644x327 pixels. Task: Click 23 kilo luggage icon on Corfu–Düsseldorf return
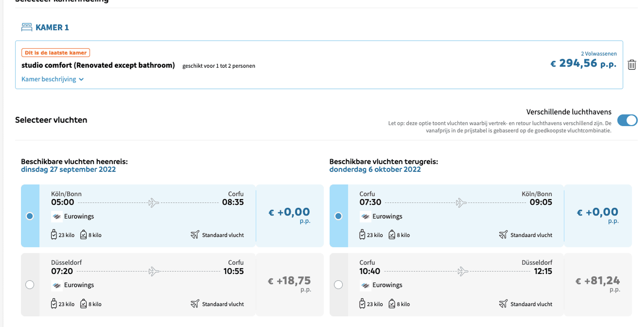[x=362, y=304]
